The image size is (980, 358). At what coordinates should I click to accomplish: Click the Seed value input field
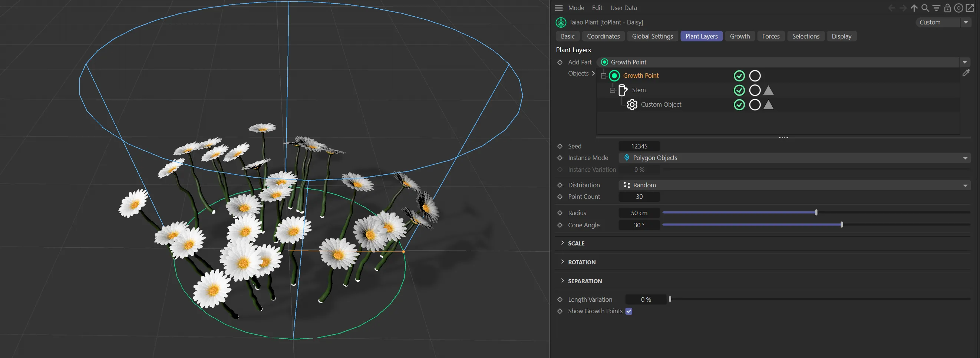tap(639, 146)
